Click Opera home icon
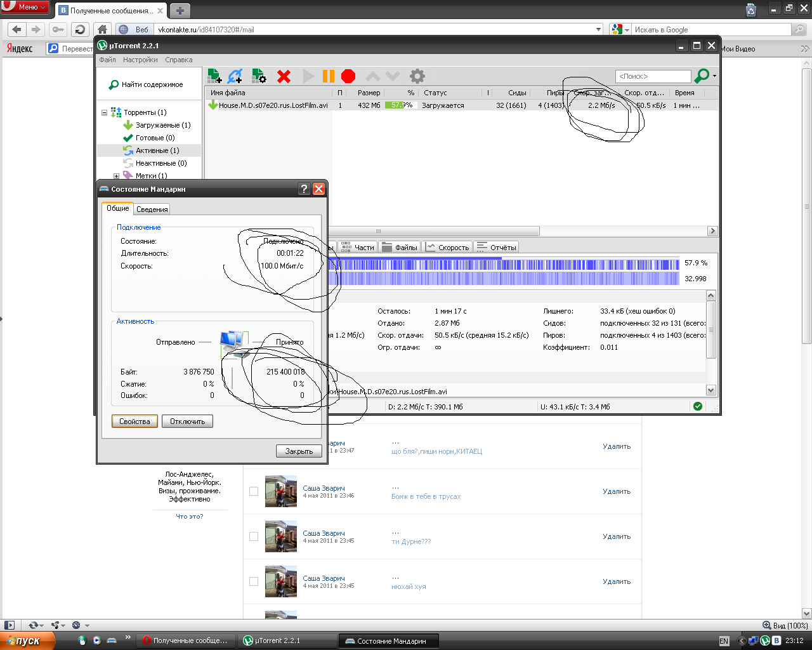 point(102,29)
